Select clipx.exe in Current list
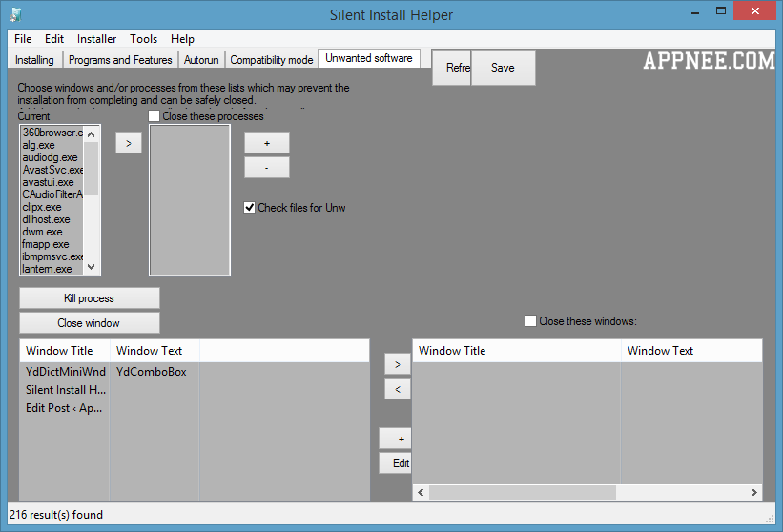 tap(52, 207)
